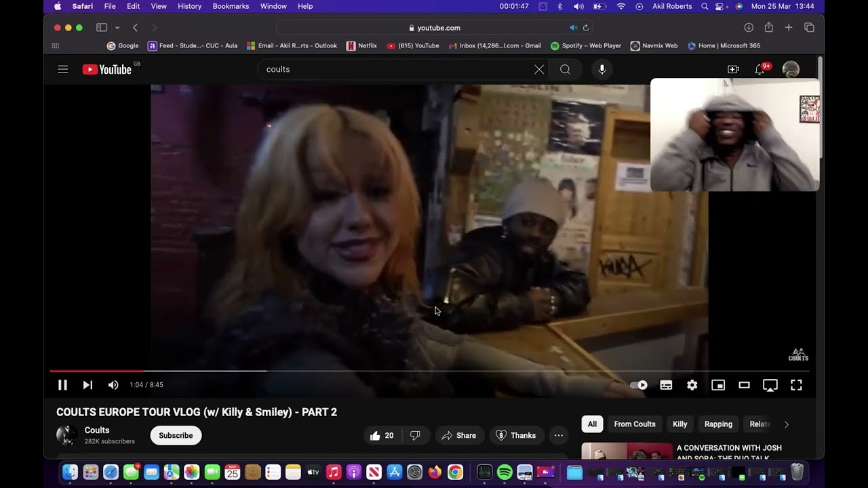
Task: Open Spotify from the Dock
Action: coord(505,472)
